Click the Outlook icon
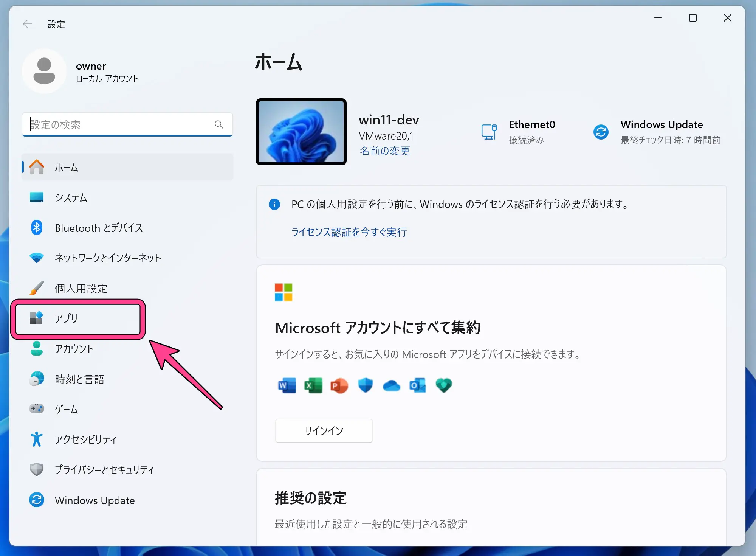Viewport: 756px width, 556px height. (x=417, y=385)
